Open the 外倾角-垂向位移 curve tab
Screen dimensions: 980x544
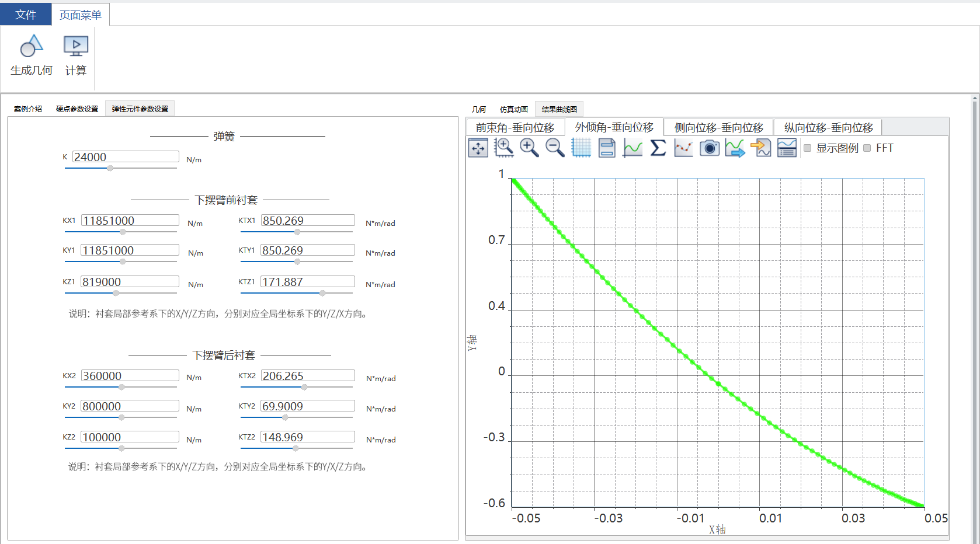tap(614, 127)
